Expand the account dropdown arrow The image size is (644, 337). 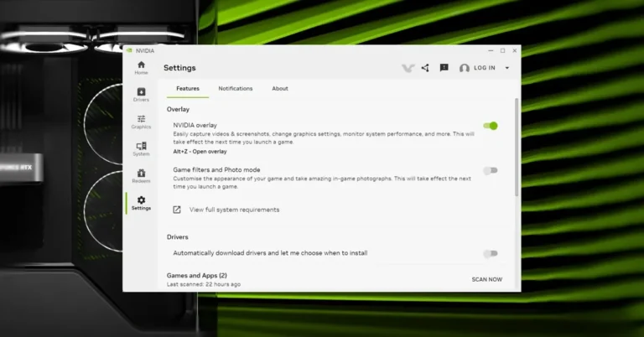pos(506,68)
